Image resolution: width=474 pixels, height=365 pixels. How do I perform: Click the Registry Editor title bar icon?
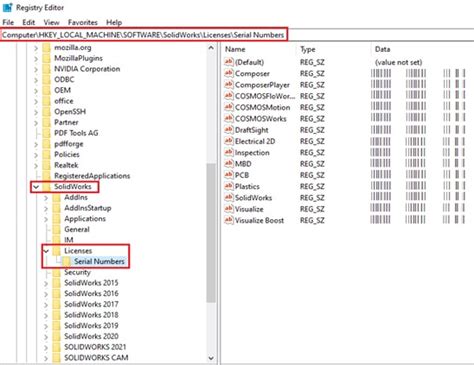pyautogui.click(x=7, y=7)
